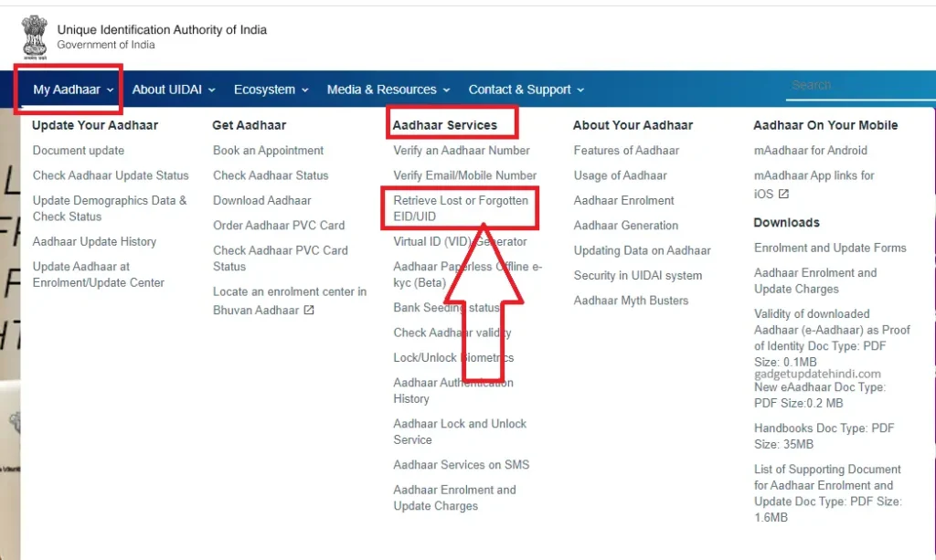Open the Verify an Aadhaar Number page

tap(460, 150)
